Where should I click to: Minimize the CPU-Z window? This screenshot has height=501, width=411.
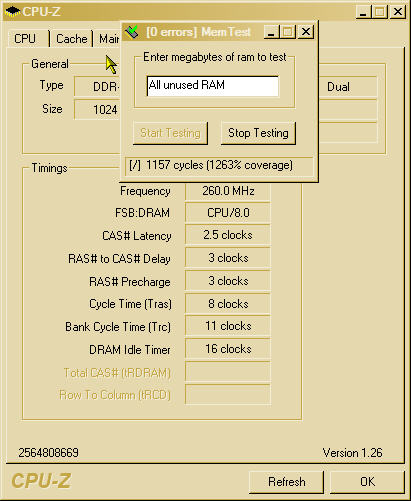coord(363,12)
